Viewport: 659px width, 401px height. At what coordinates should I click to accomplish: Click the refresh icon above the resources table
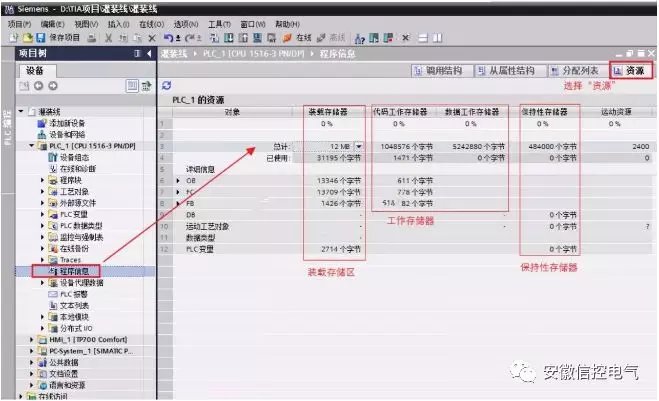pos(166,86)
